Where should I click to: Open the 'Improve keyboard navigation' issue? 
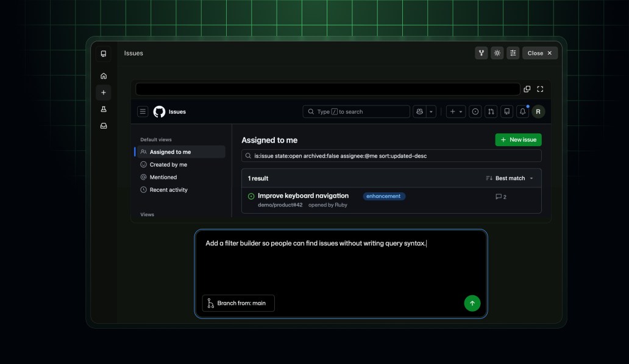pos(304,195)
